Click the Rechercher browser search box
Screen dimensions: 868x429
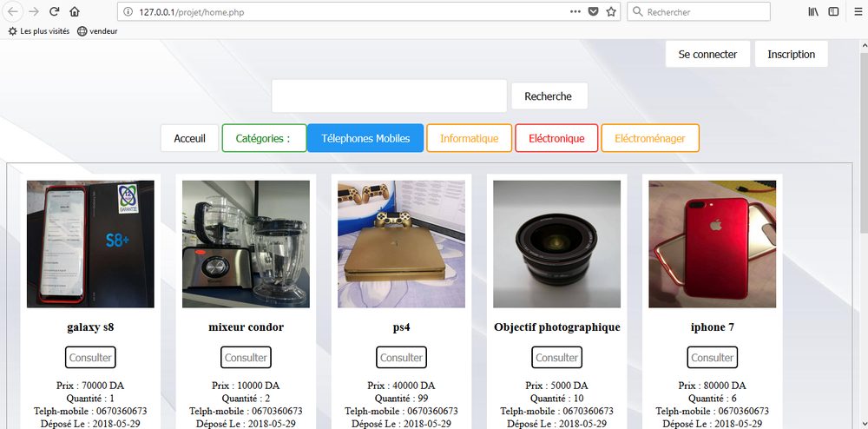699,11
